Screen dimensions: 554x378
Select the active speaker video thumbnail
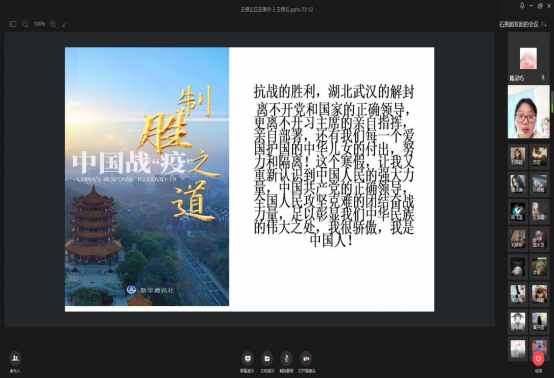[529, 112]
